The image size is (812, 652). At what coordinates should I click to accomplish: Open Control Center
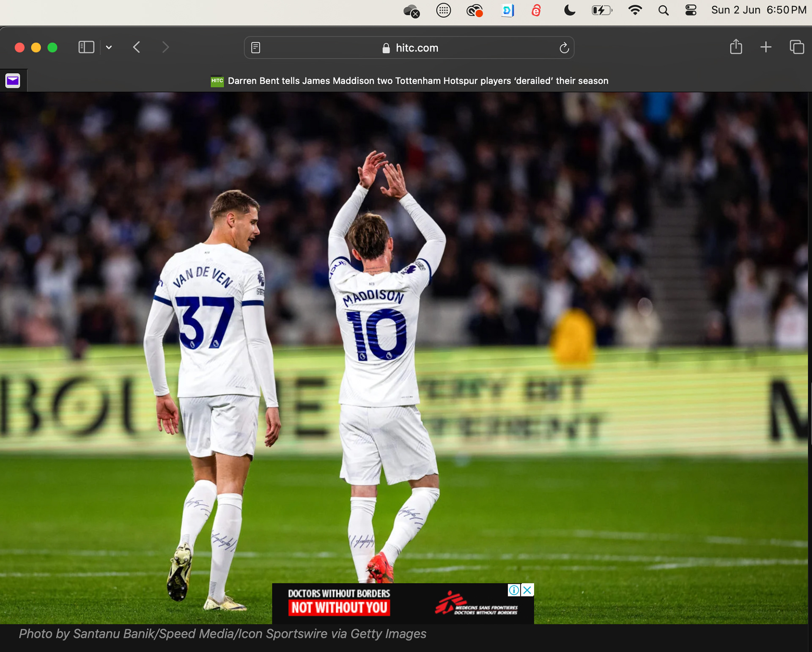coord(691,10)
